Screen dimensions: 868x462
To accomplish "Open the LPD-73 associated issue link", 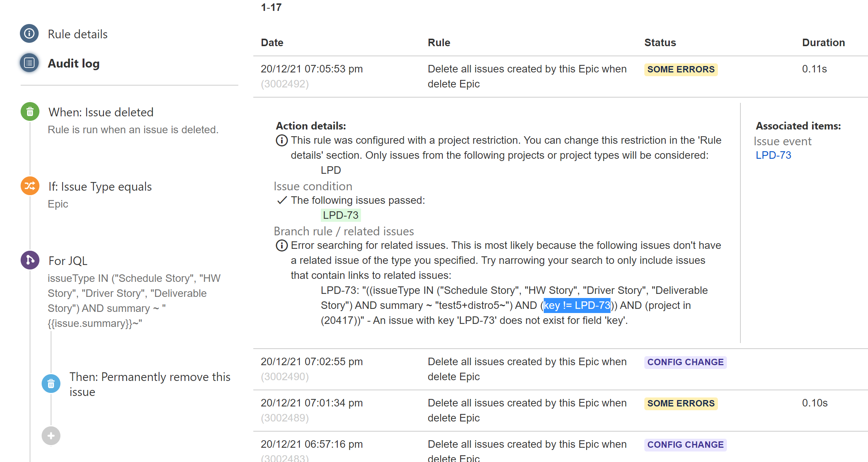I will [773, 155].
